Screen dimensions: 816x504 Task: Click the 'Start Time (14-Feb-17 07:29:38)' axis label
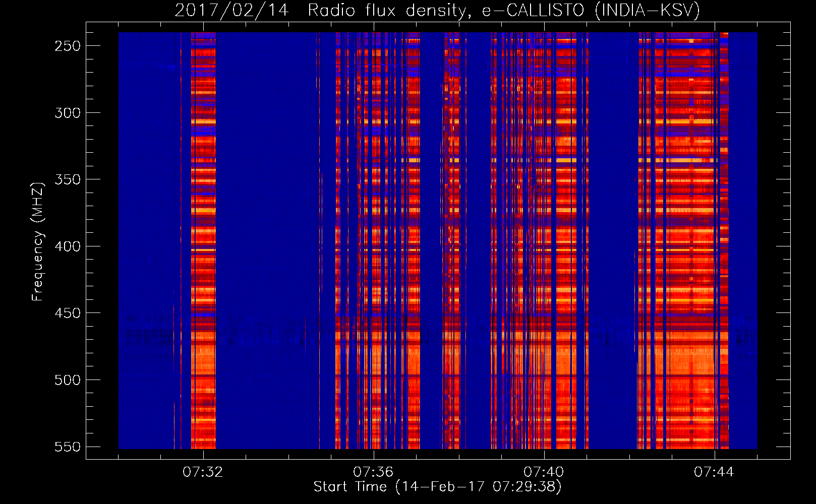coord(437,487)
